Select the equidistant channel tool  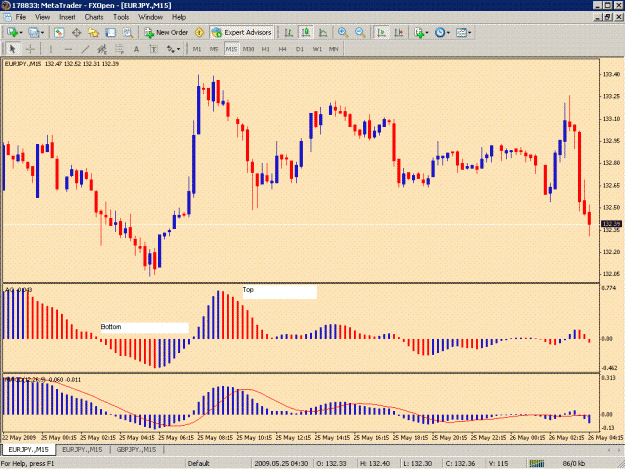102,49
